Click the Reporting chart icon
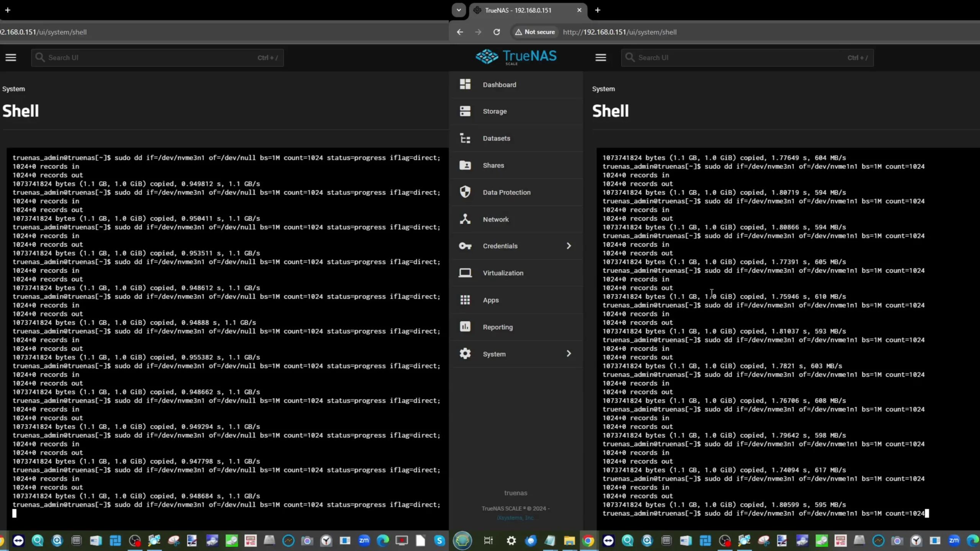The width and height of the screenshot is (980, 551). [465, 327]
